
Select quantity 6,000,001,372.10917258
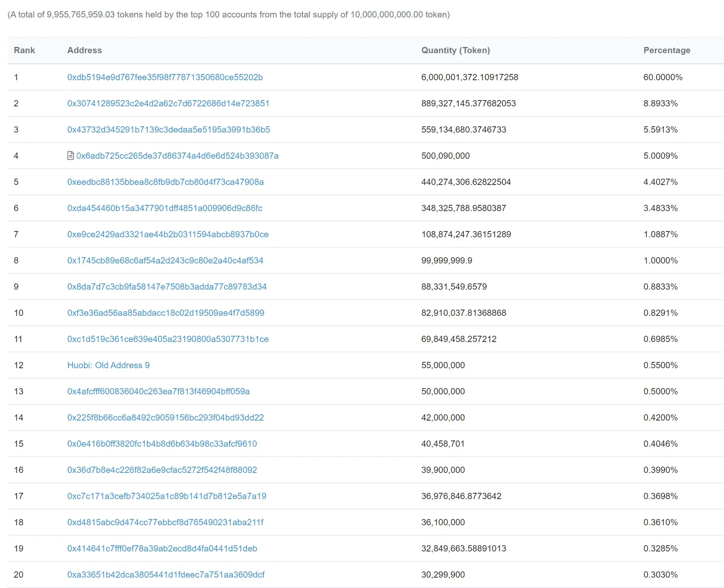coord(470,77)
